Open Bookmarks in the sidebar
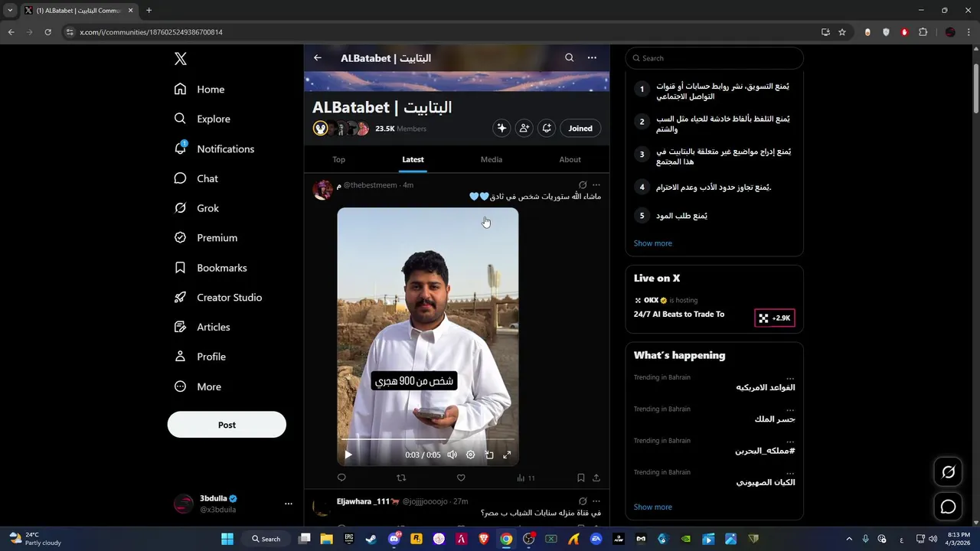The image size is (980, 551). tap(211, 268)
